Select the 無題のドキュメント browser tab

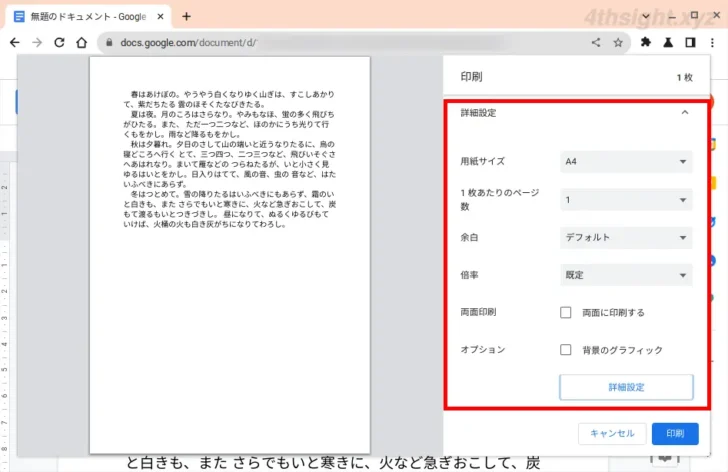[88, 17]
